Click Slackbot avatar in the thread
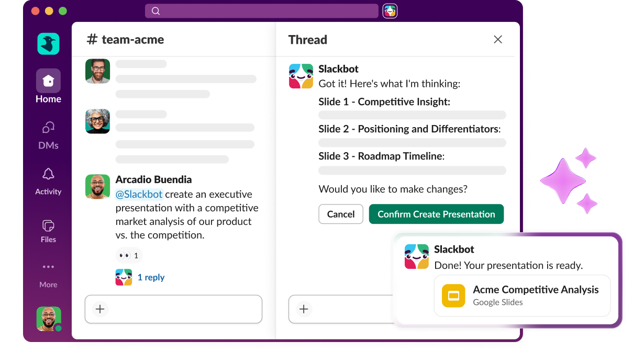 click(x=301, y=76)
